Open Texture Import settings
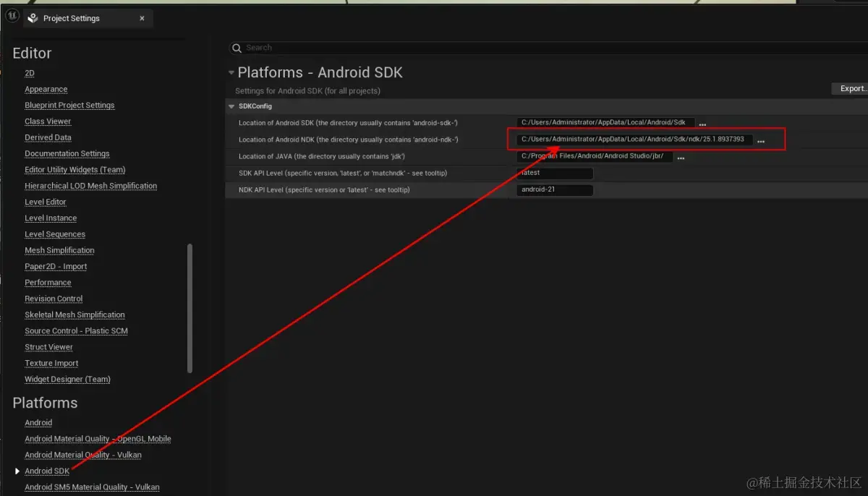 51,364
